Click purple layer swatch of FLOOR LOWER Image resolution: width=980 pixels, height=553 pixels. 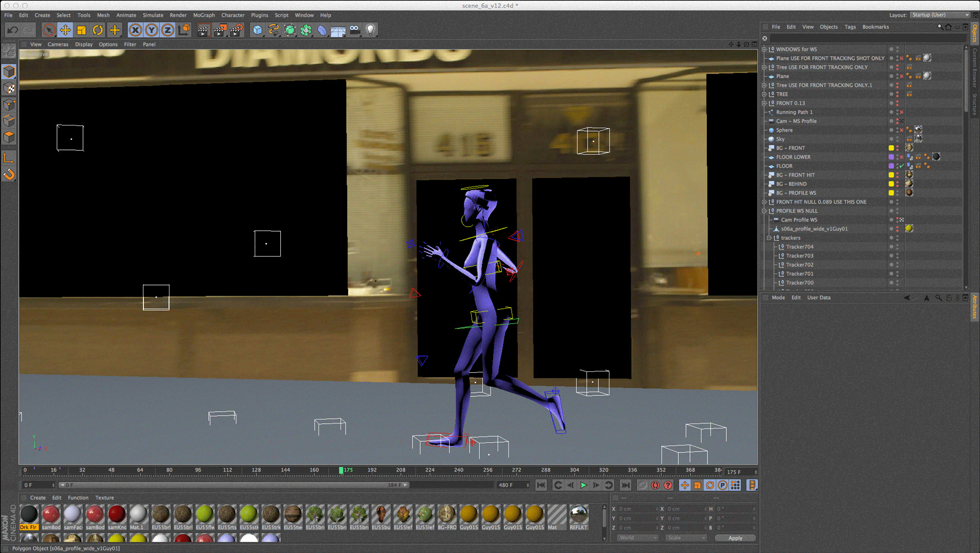point(891,157)
